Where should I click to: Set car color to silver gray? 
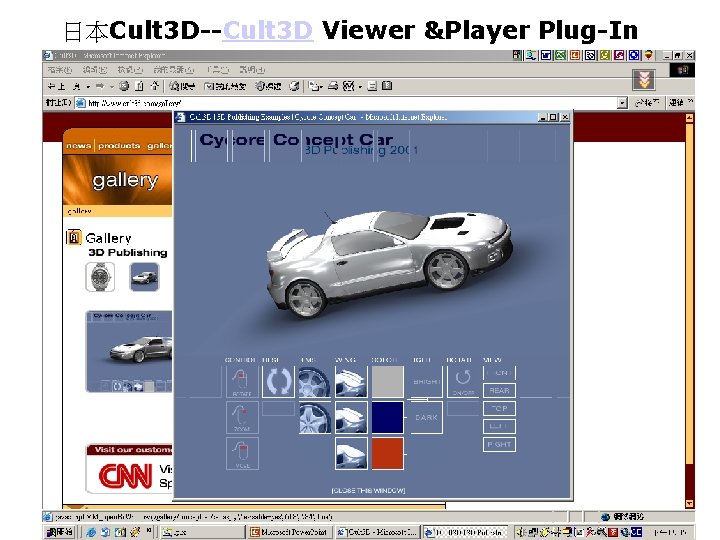point(388,382)
